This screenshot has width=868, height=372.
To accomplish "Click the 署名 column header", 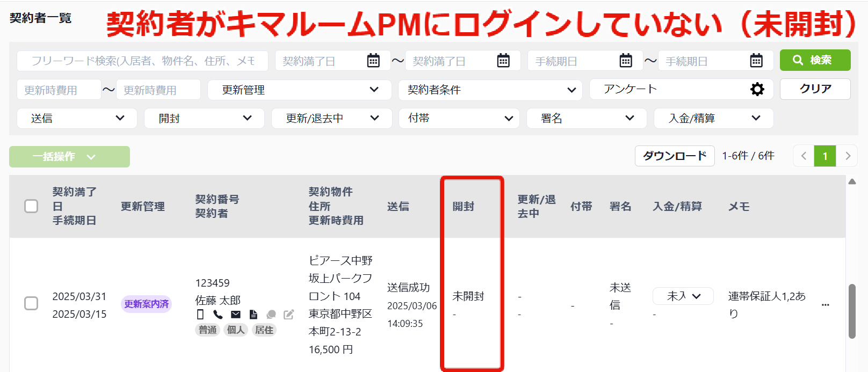I will click(620, 206).
